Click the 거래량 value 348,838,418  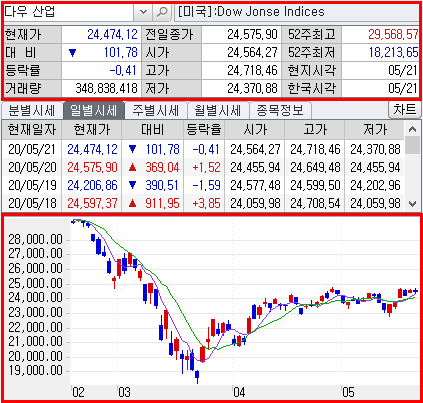[106, 88]
